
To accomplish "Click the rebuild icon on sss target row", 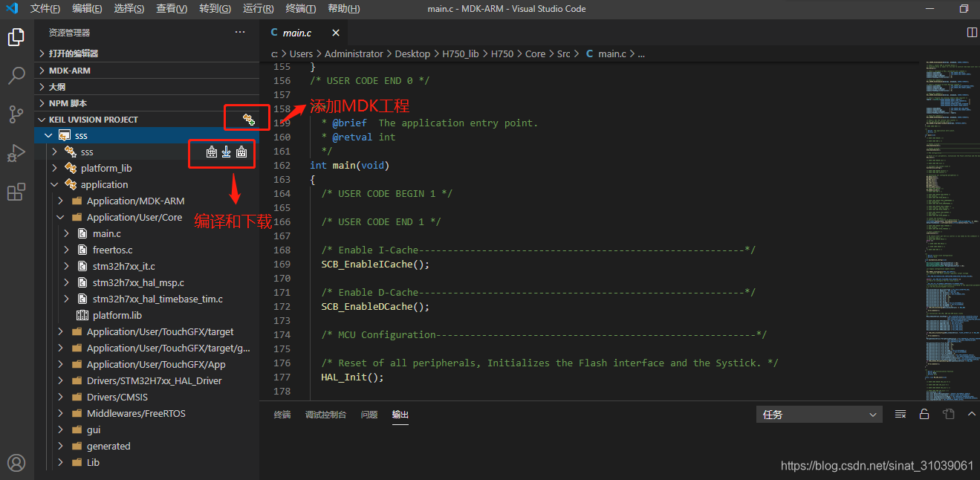I will pyautogui.click(x=241, y=152).
